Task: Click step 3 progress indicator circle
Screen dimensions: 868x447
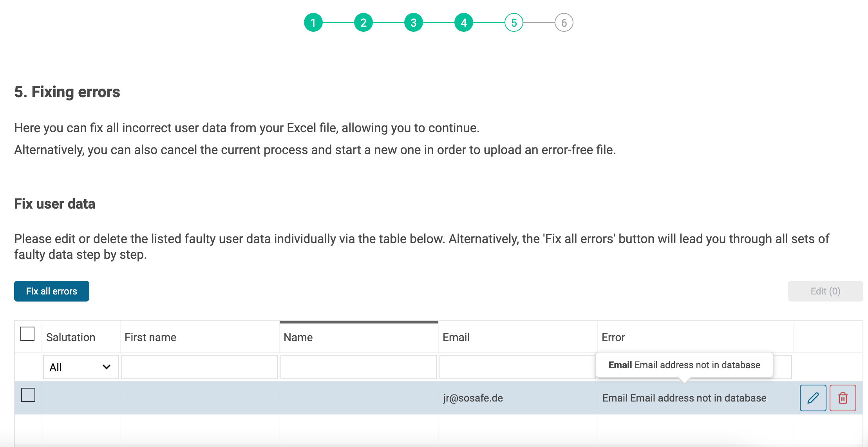Action: click(x=414, y=23)
